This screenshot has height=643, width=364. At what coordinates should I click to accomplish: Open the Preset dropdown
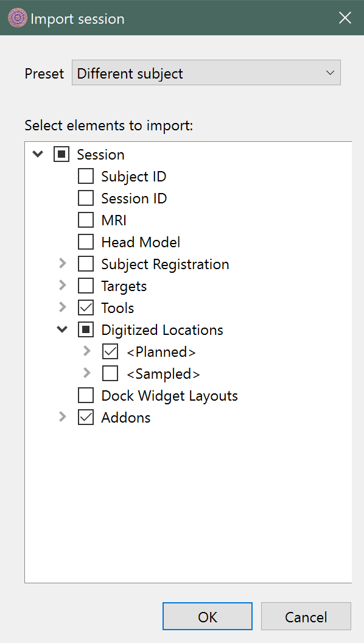[206, 73]
